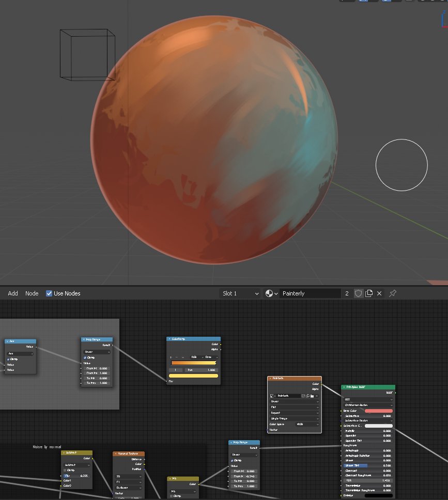Open the GGX distribution dropdown in Principled BSDF

[367, 399]
